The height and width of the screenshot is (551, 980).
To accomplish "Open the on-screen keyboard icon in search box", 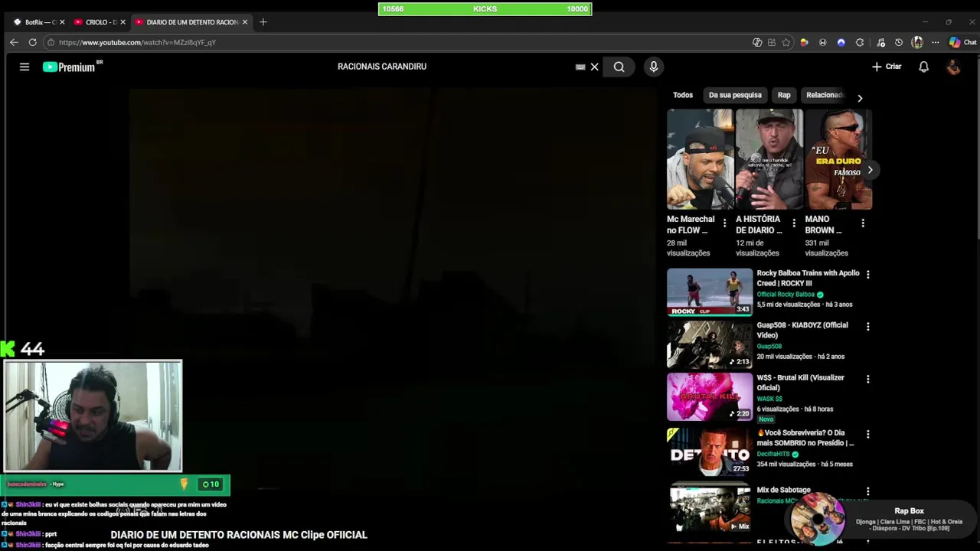I will [580, 67].
